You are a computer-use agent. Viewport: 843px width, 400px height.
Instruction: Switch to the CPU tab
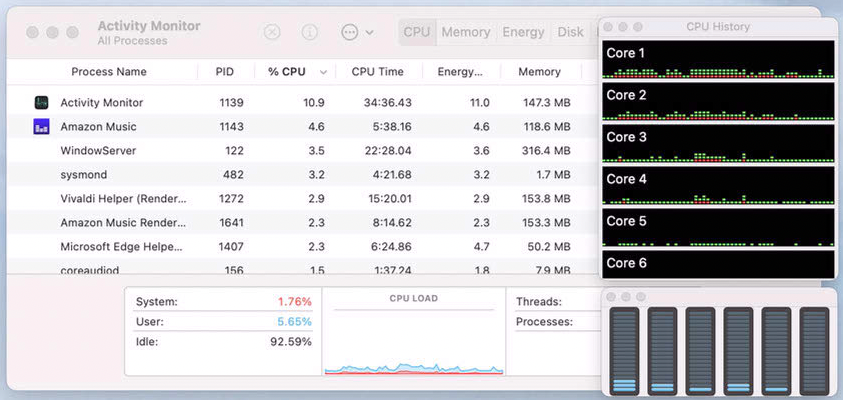[x=417, y=32]
